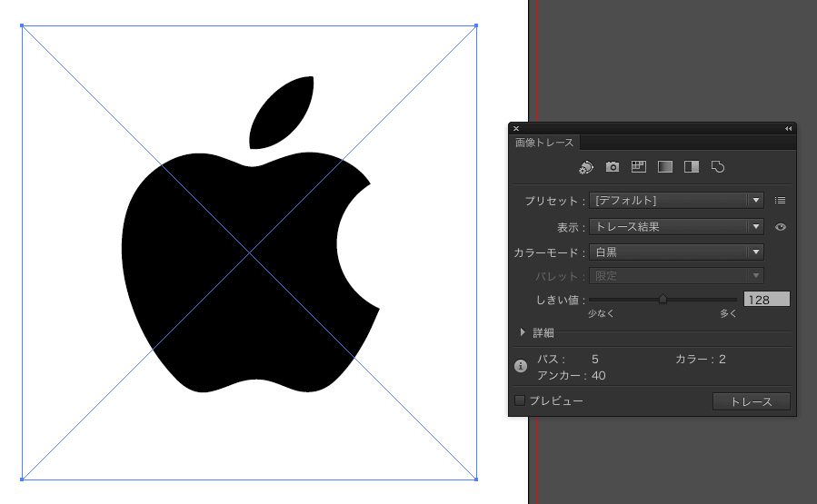817x504 pixels.
Task: Select the High Color photo preset icon
Action: pyautogui.click(x=613, y=166)
